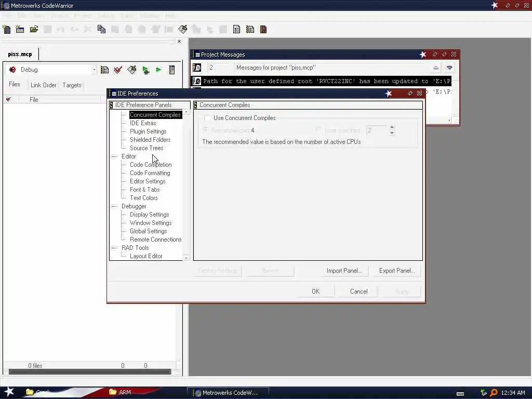Switch to the Files tab
532x399 pixels.
(x=14, y=84)
